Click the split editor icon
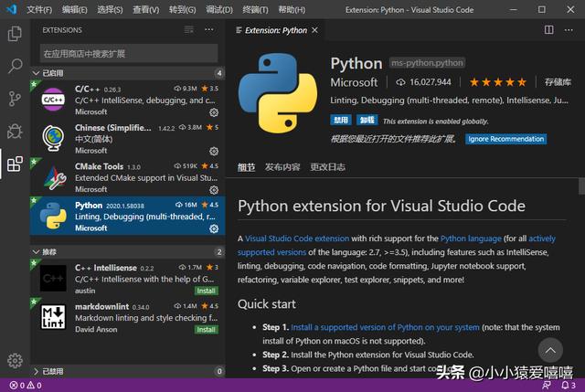The image size is (585, 392). (x=548, y=30)
